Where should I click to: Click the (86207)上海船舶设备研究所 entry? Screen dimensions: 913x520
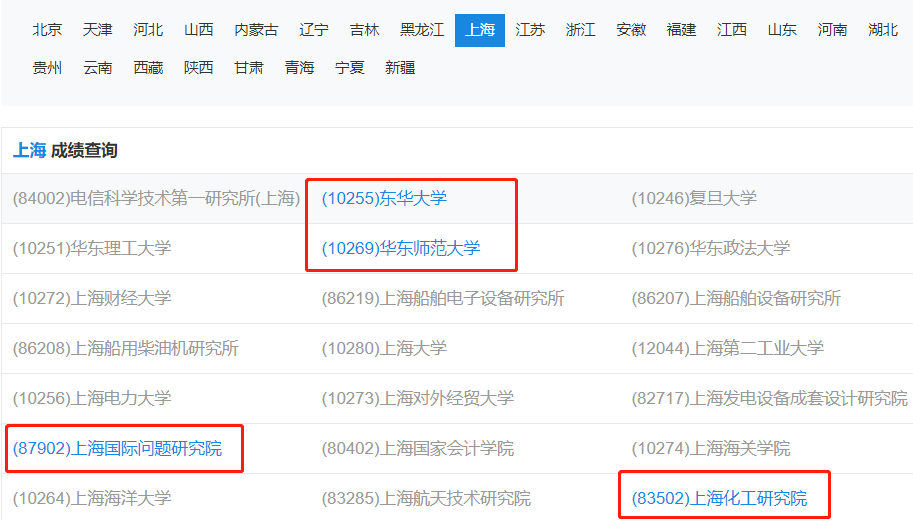point(737,299)
